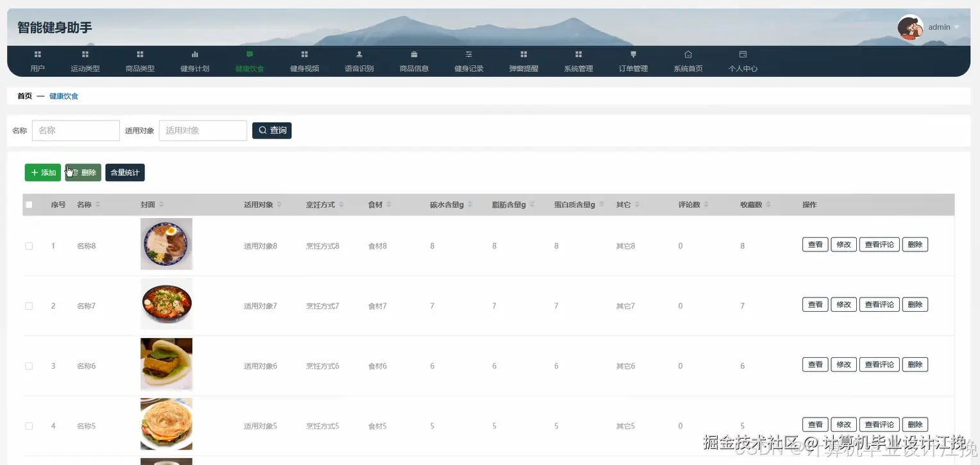This screenshot has width=980, height=465.
Task: Click 修改 for row 名称6
Action: [843, 364]
